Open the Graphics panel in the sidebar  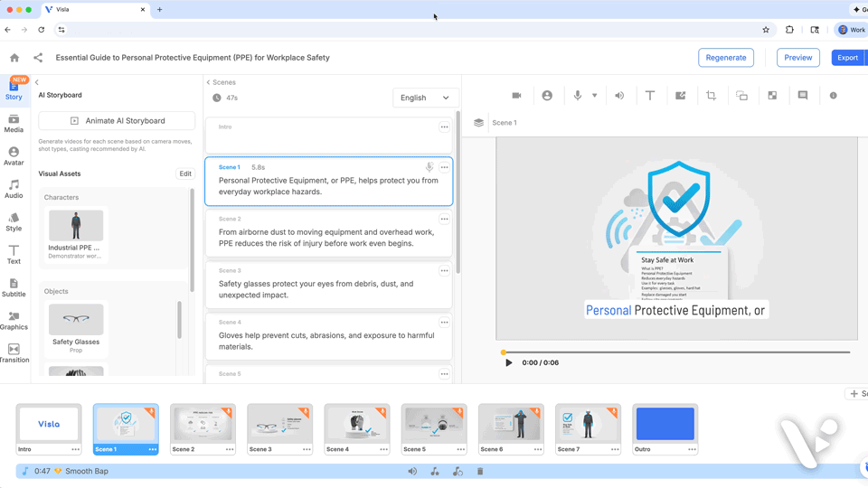[14, 321]
